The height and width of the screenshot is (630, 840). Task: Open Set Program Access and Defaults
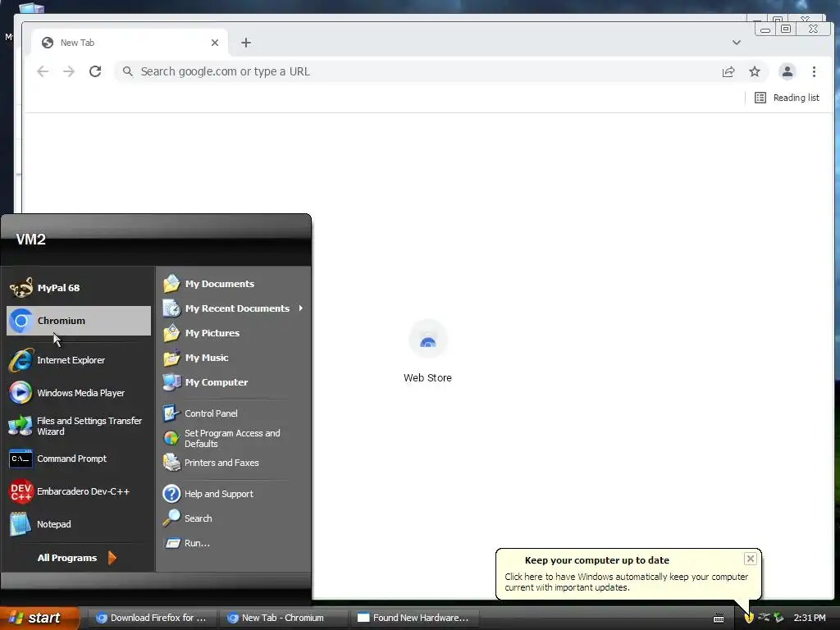click(234, 438)
